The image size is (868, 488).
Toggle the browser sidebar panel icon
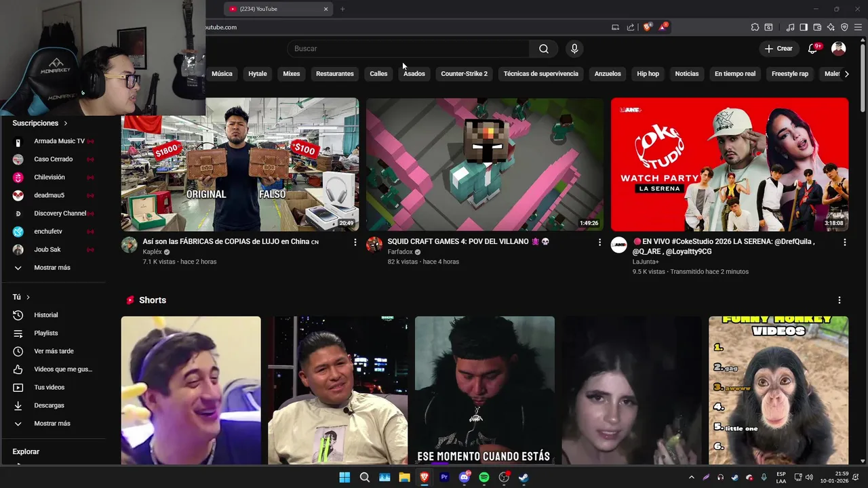coord(804,27)
